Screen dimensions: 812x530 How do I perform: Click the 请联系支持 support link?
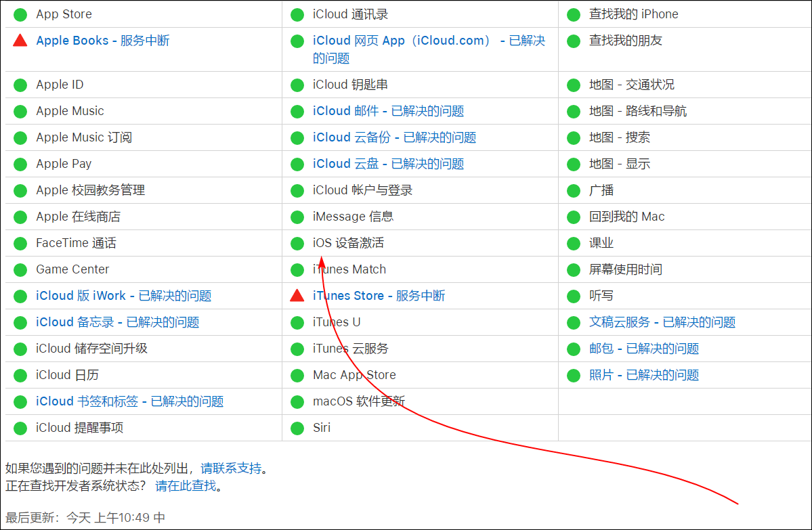[234, 467]
